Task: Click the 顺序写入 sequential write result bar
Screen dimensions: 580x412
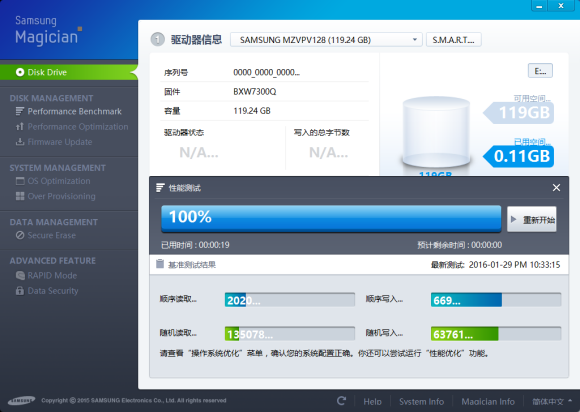Action: coord(496,300)
